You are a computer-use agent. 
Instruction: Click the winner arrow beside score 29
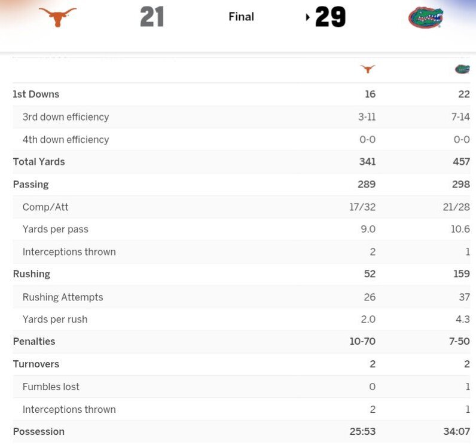[308, 17]
